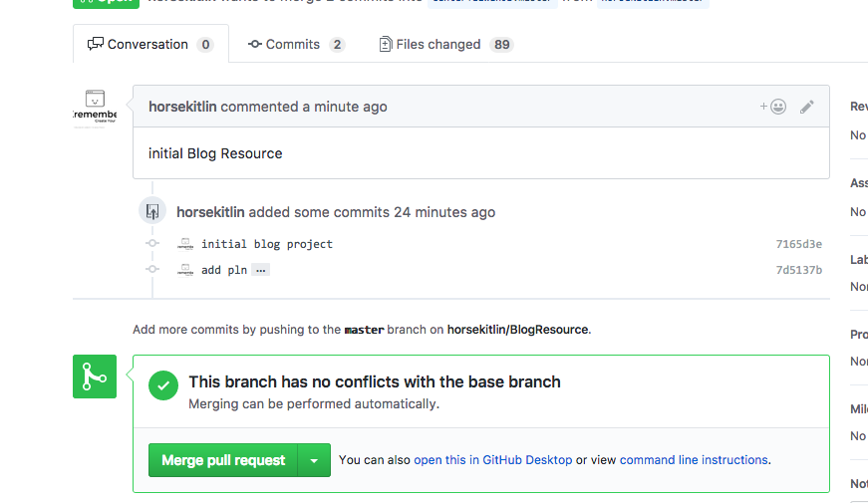
Task: Click the commit dot beside initial blog project
Action: tap(152, 244)
